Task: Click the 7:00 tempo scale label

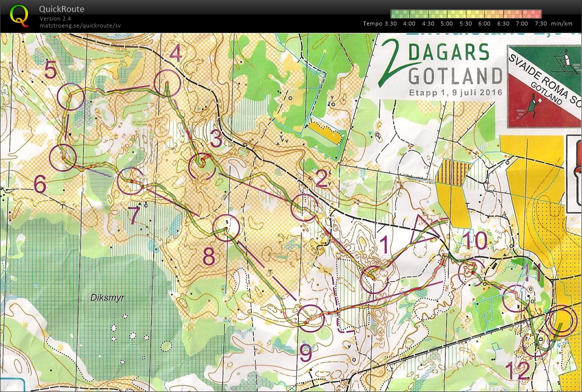Action: (x=522, y=24)
